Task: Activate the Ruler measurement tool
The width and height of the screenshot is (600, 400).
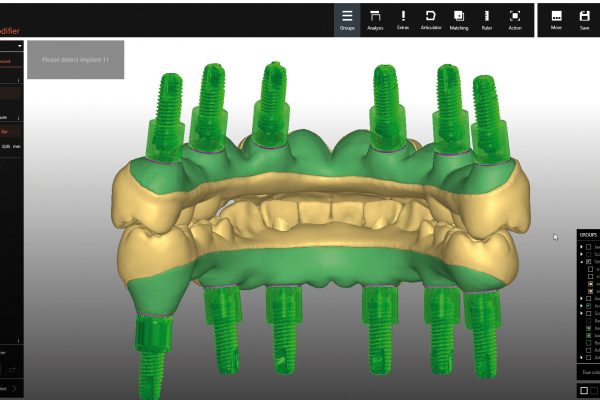Action: pyautogui.click(x=487, y=19)
